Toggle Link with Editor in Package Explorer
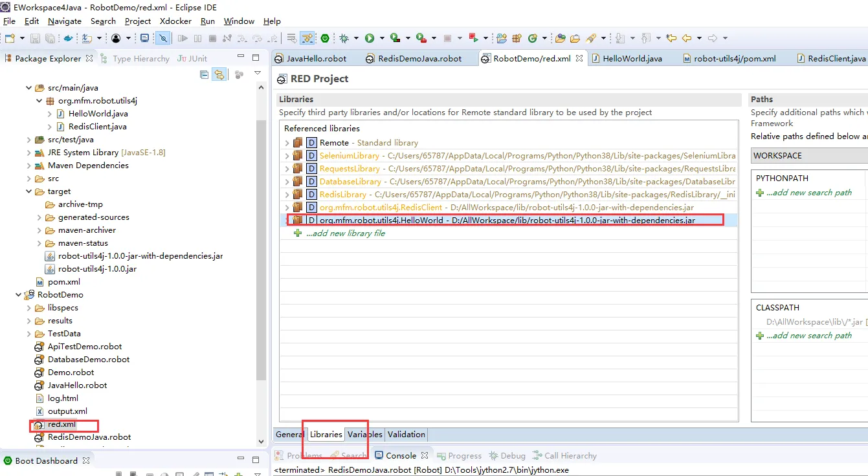This screenshot has height=476, width=868. [220, 74]
